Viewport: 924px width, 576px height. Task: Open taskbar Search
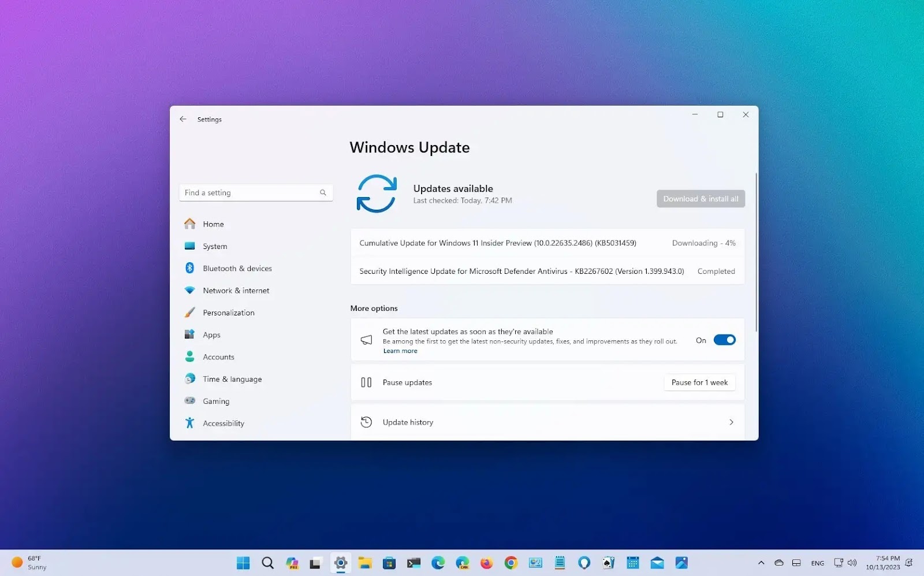[x=267, y=563]
